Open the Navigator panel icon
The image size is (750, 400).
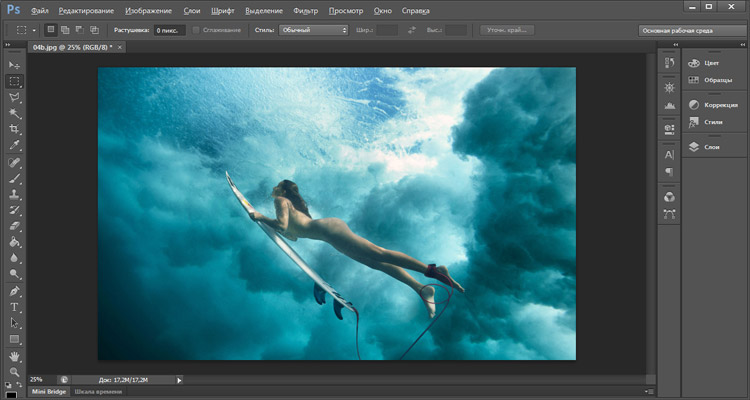[x=669, y=88]
